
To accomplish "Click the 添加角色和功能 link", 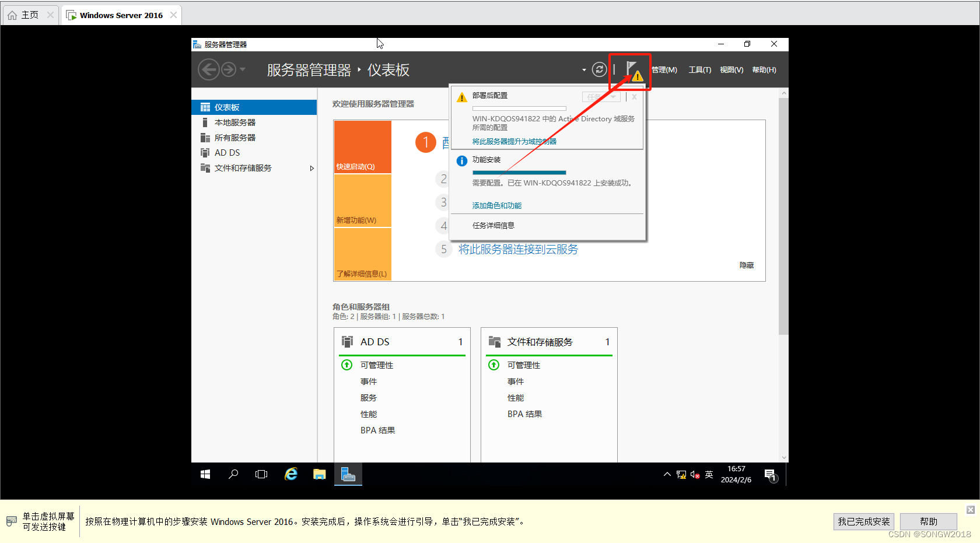I will point(497,205).
